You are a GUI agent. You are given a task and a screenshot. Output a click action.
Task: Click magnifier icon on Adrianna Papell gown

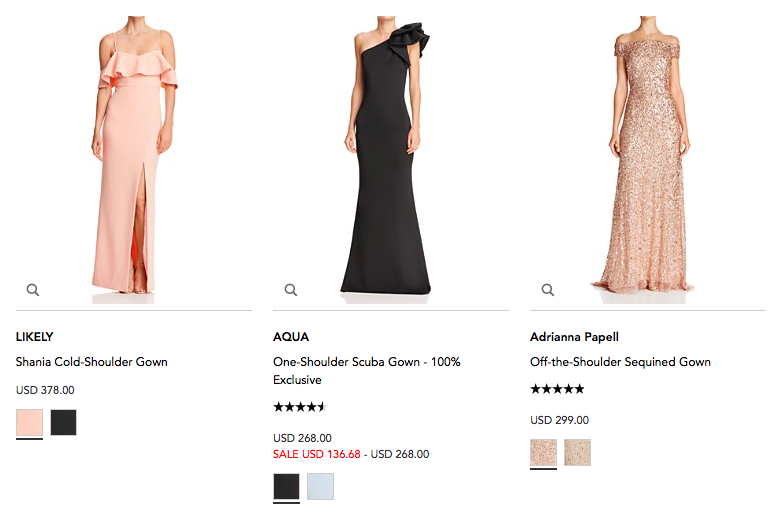coord(548,290)
